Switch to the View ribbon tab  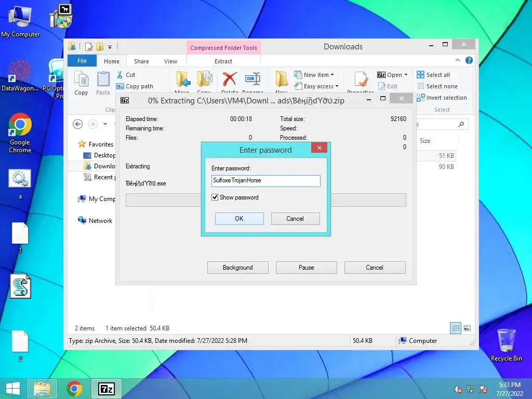pyautogui.click(x=170, y=61)
